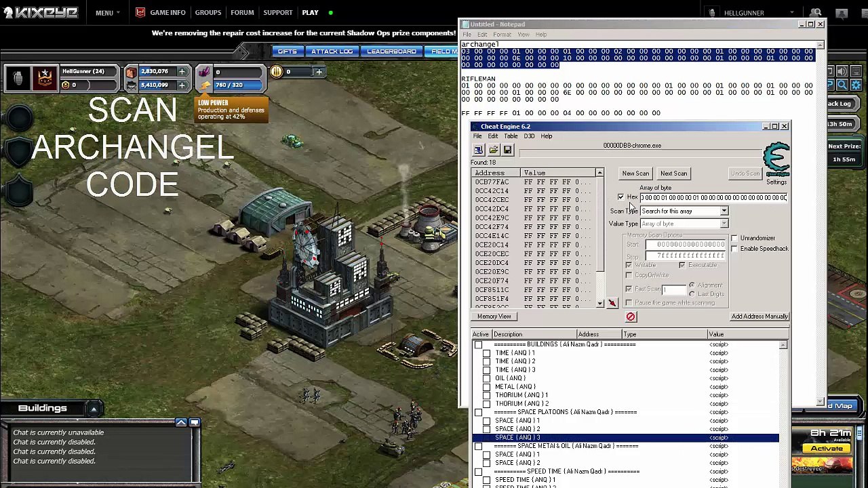The image size is (868, 488).
Task: Click the chat pop-out window icon
Action: tap(195, 423)
